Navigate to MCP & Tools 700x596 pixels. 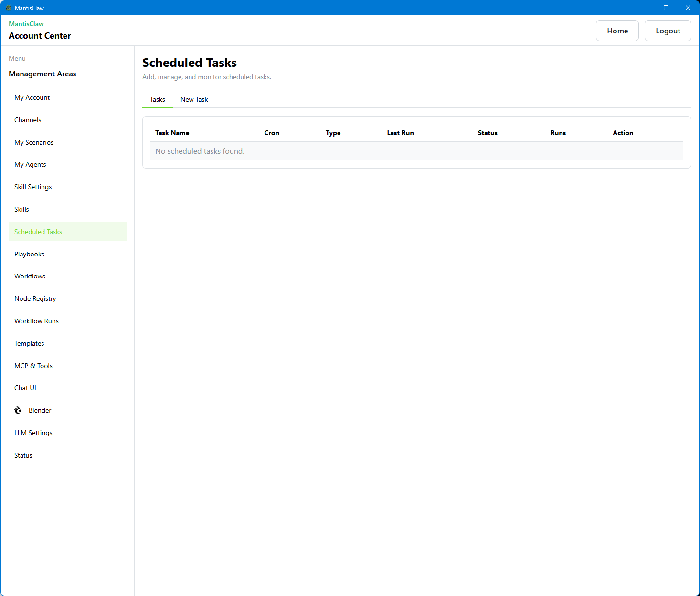pyautogui.click(x=33, y=366)
